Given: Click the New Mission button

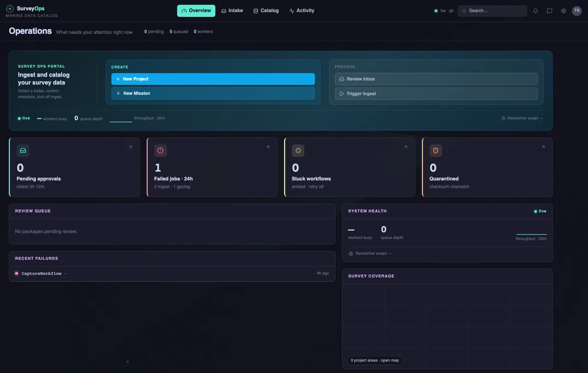Looking at the screenshot, I should tap(213, 93).
